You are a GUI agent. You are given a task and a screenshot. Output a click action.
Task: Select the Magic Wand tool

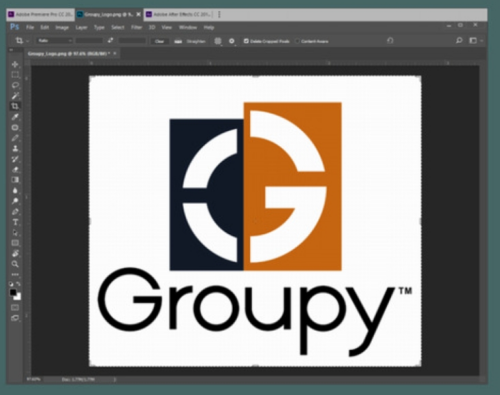tap(15, 96)
